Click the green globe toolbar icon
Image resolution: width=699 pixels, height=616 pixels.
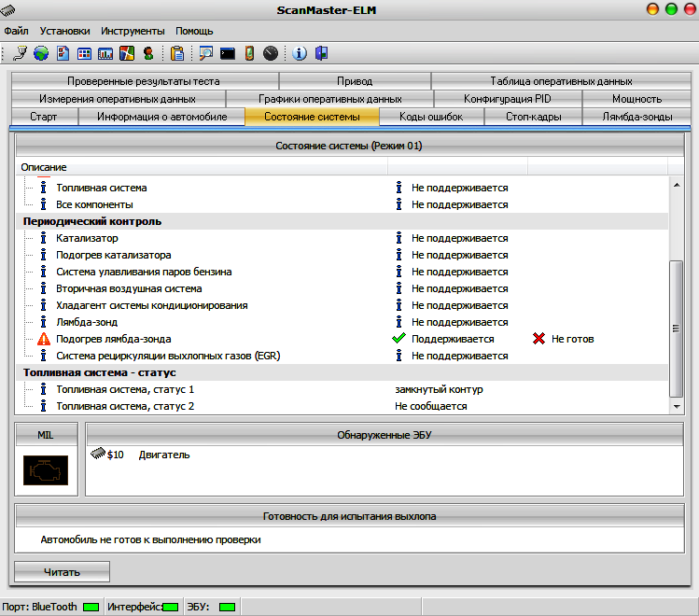pyautogui.click(x=40, y=53)
